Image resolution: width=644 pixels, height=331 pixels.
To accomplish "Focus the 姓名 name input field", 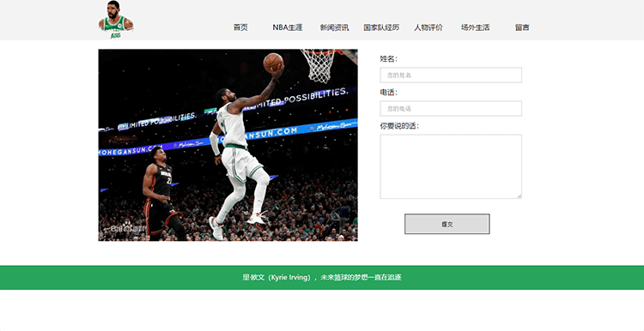I will coord(451,75).
